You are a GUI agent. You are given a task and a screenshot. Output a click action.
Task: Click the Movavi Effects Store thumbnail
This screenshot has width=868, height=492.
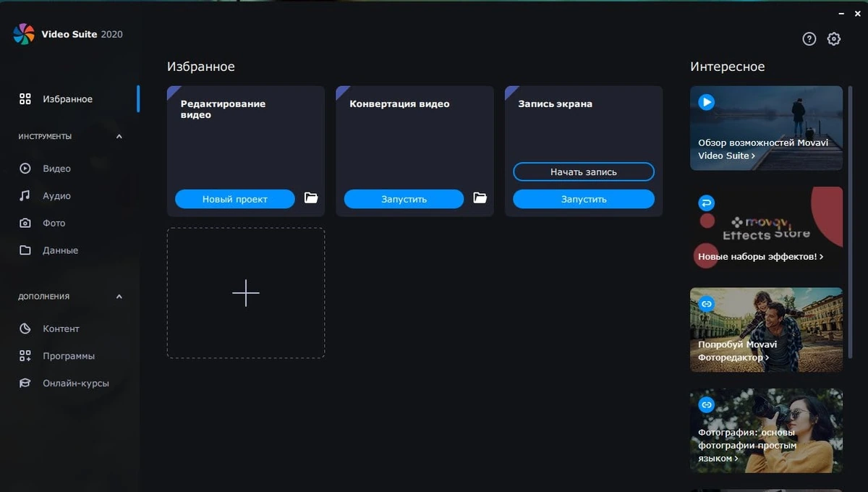[766, 229]
